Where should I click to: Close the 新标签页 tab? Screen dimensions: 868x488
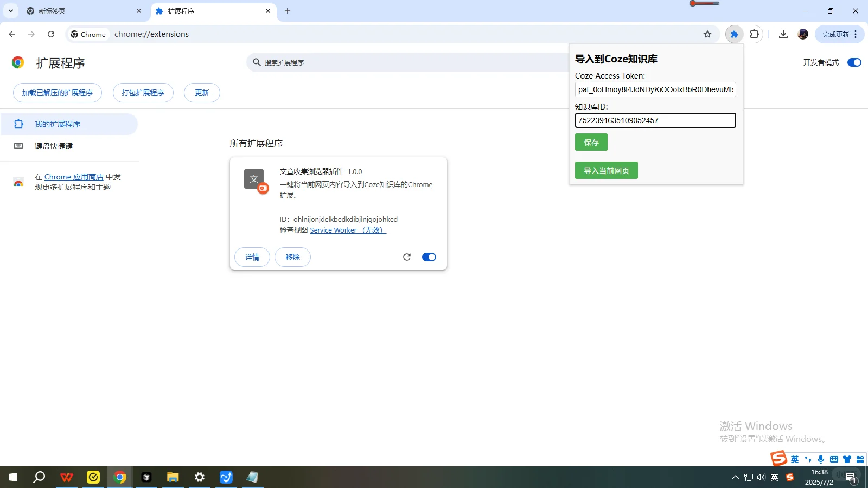[139, 11]
